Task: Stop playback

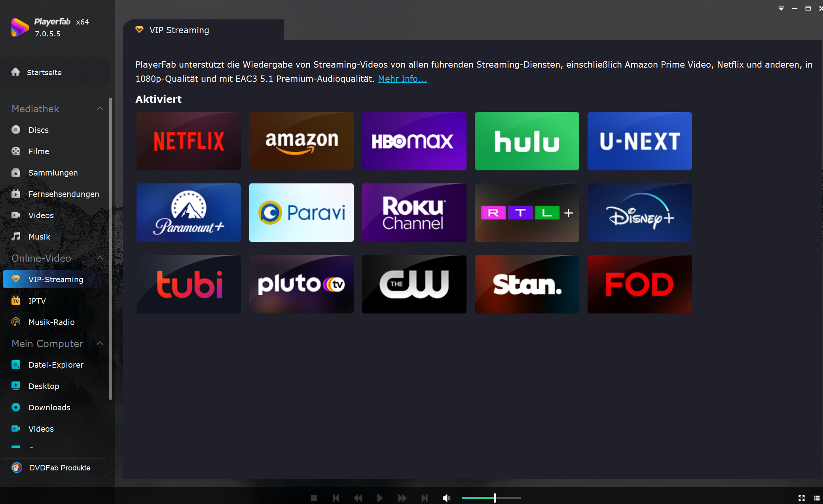Action: pyautogui.click(x=314, y=498)
